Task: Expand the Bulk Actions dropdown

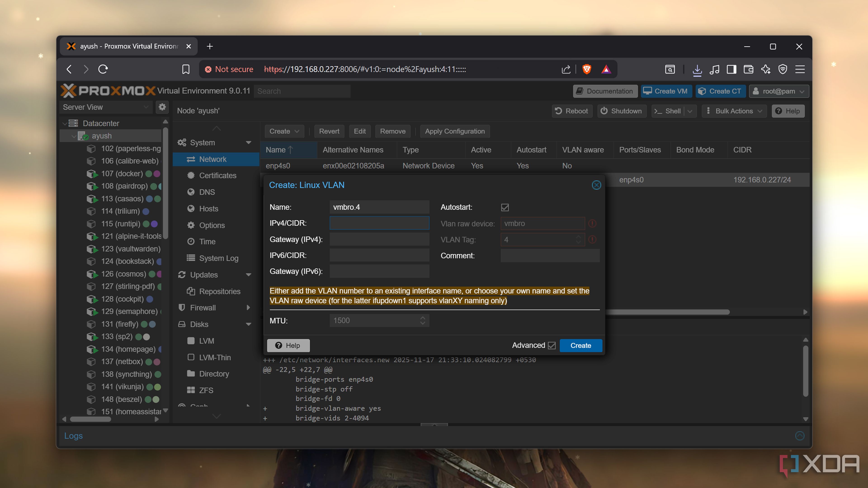Action: tap(734, 111)
